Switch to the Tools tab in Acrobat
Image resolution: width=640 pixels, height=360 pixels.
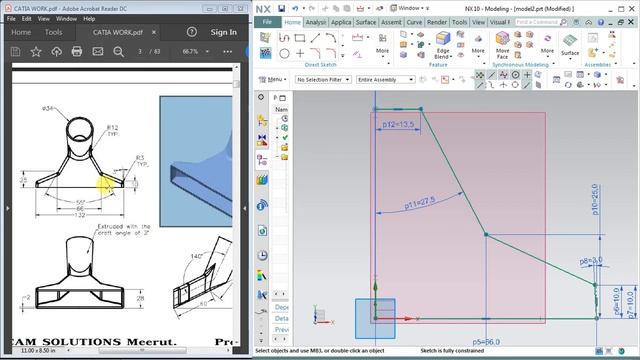pyautogui.click(x=53, y=32)
